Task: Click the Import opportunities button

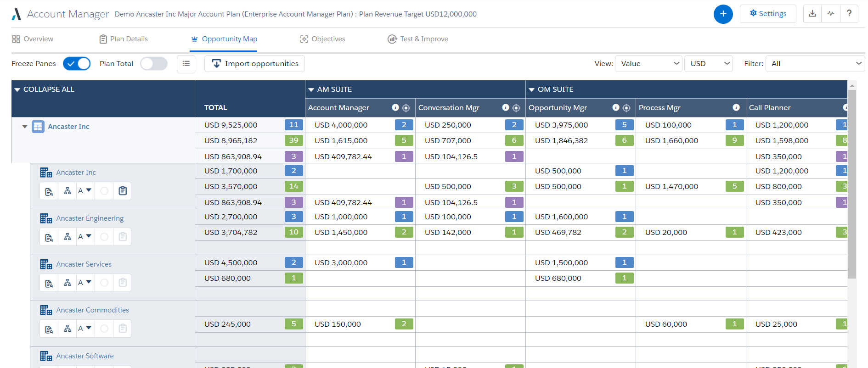Action: (x=254, y=64)
